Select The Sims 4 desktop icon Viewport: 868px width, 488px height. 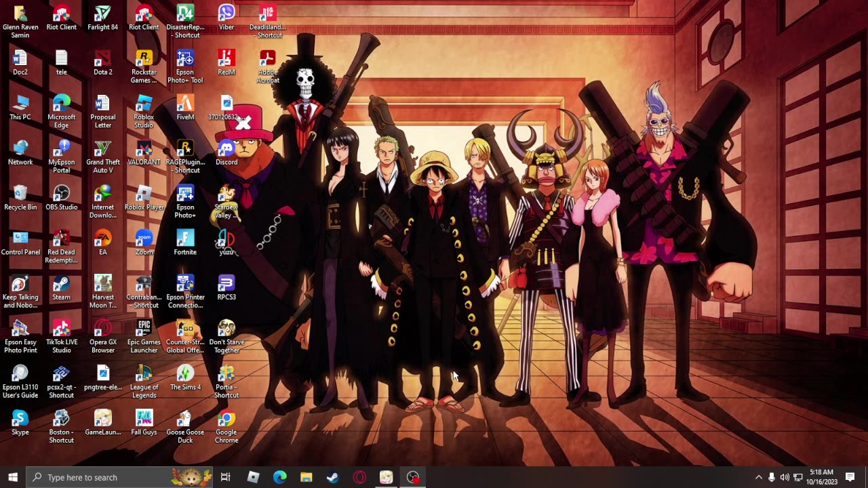click(185, 378)
